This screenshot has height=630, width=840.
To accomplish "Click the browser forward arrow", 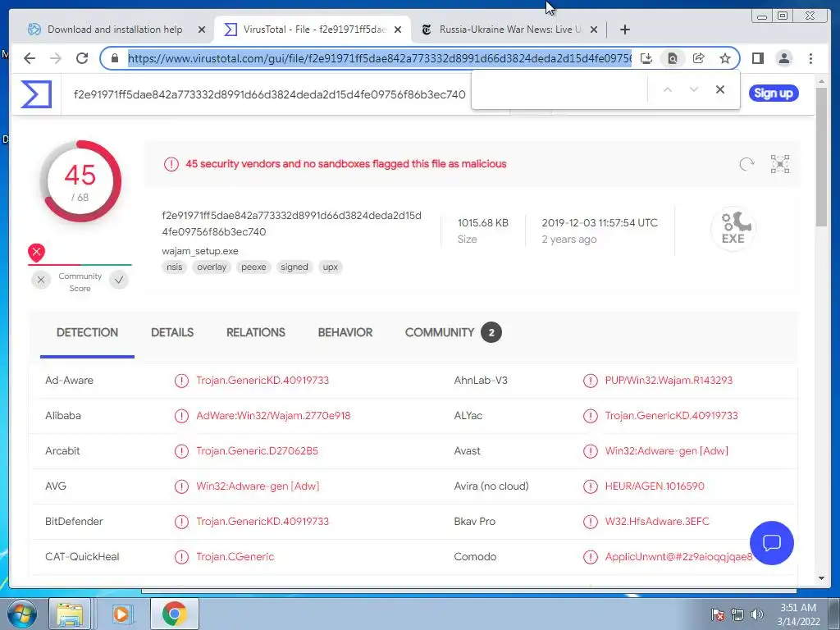I will click(56, 58).
